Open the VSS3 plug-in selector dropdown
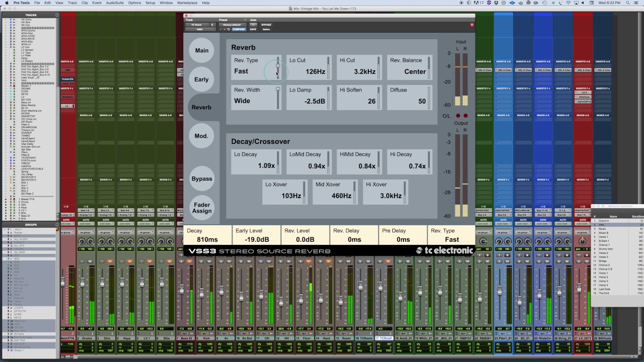Viewport: 644px width, 362px height. pyautogui.click(x=200, y=29)
